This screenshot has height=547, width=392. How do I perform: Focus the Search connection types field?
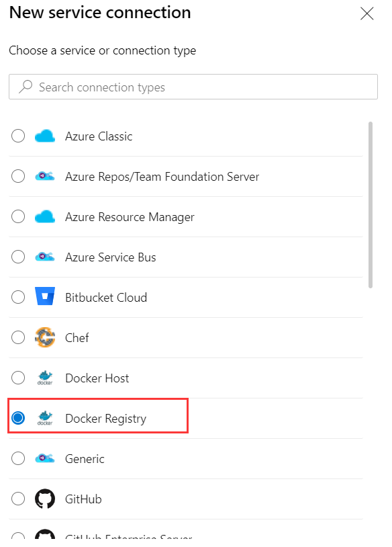click(x=193, y=87)
